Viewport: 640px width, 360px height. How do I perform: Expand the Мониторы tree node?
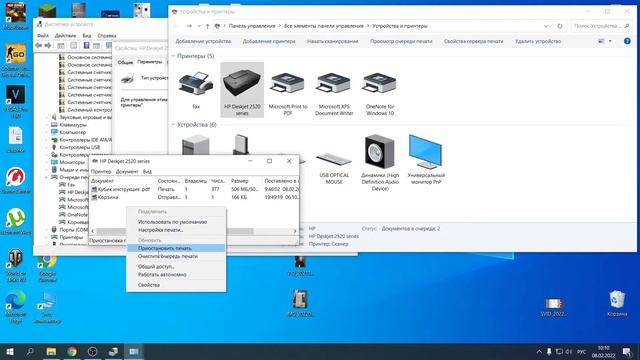coord(47,162)
